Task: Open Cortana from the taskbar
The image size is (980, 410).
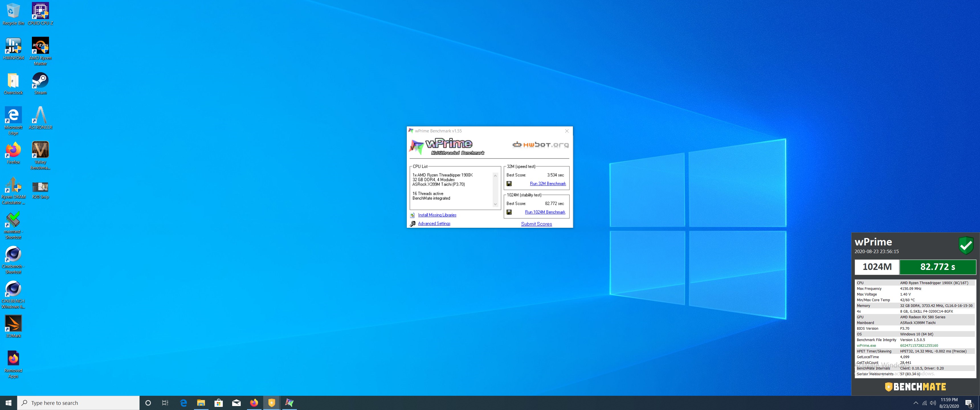Action: coord(148,403)
